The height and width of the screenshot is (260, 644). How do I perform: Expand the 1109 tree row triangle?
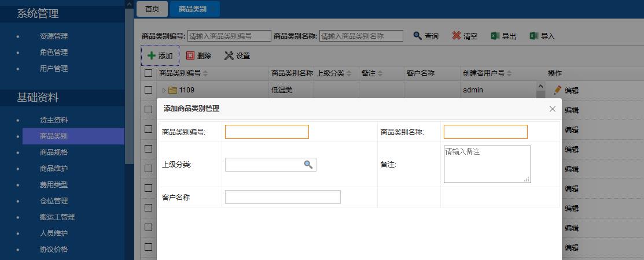pyautogui.click(x=164, y=90)
